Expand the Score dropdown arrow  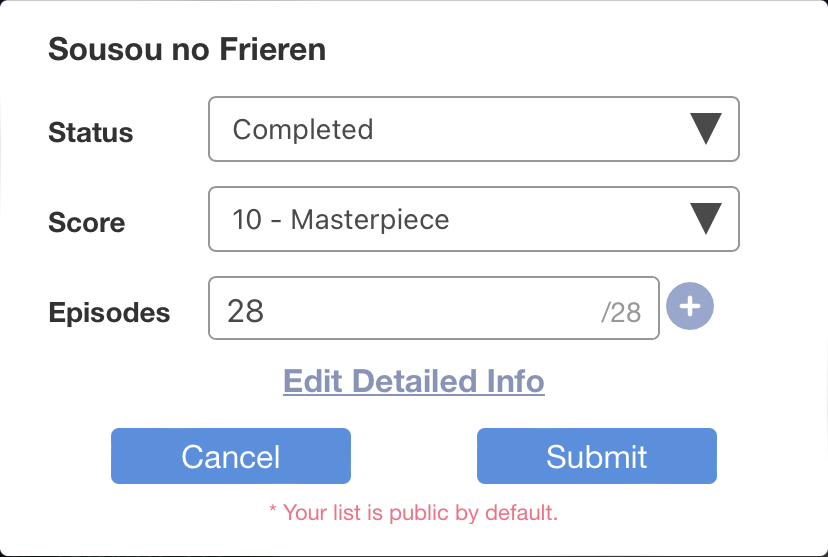[x=706, y=219]
